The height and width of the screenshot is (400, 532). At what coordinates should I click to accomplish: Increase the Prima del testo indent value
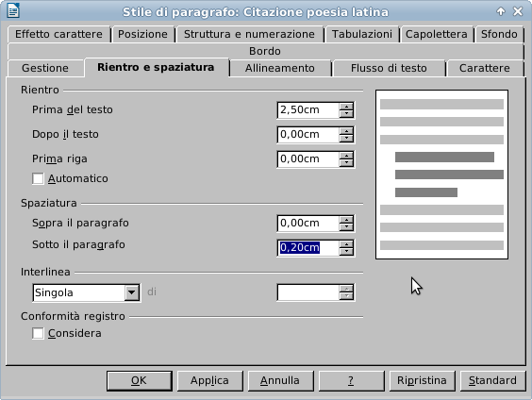point(346,107)
